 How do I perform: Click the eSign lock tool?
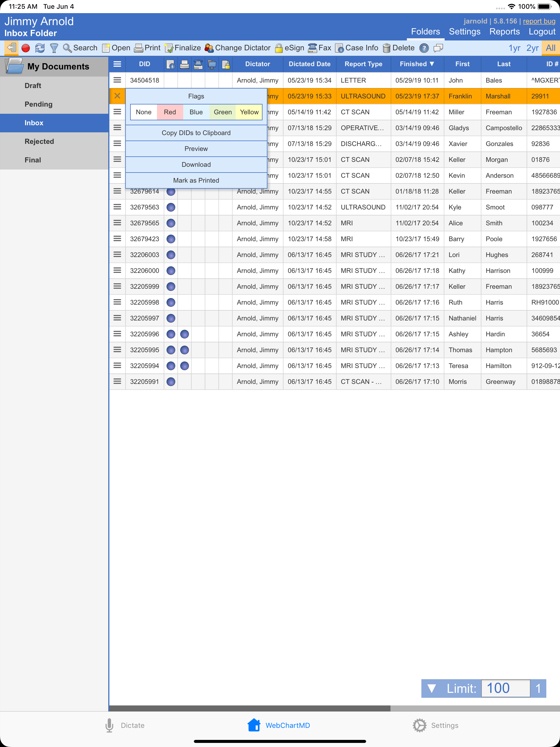pyautogui.click(x=290, y=48)
